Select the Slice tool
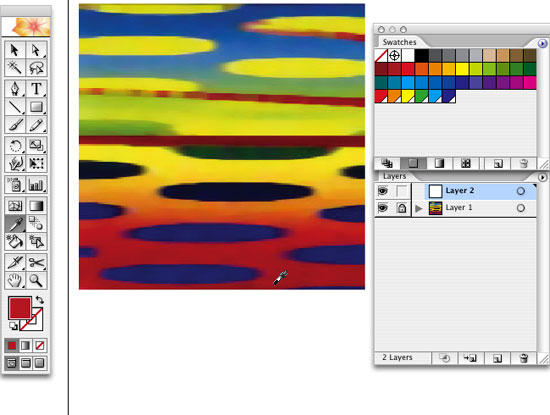550x415 pixels. pos(15,262)
